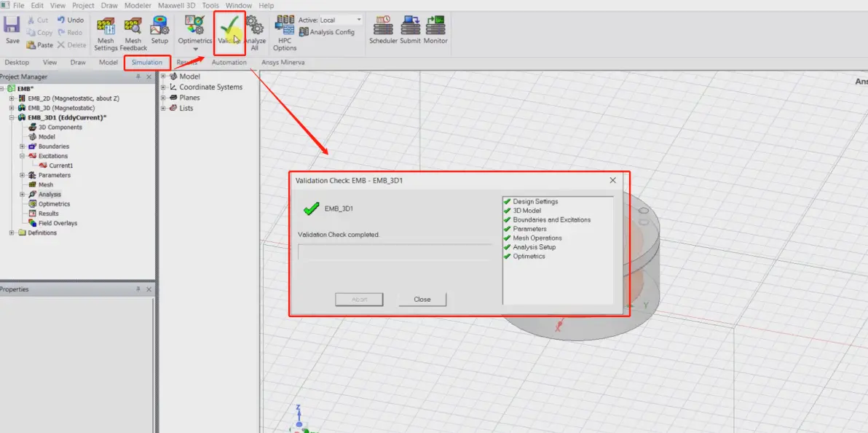Switch to the Simulation ribbon tab
Viewport: 868px width, 433px height.
click(x=146, y=63)
